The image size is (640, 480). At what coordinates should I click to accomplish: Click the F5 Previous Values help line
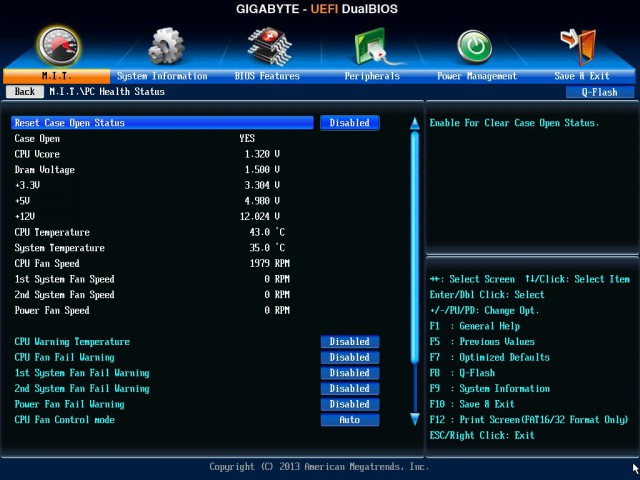[x=482, y=342]
